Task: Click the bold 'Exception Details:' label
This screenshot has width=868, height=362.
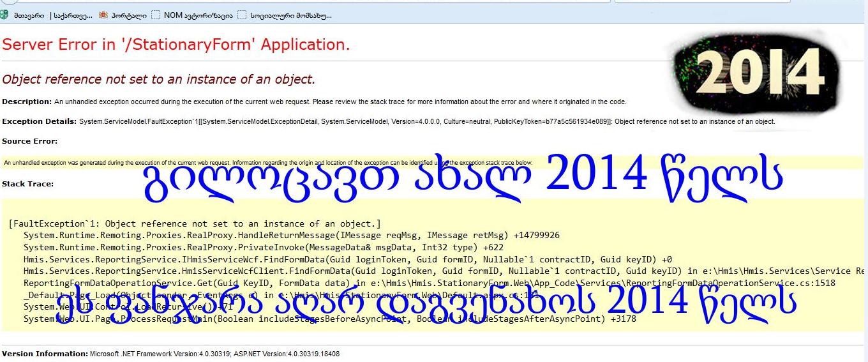Action: click(x=39, y=121)
